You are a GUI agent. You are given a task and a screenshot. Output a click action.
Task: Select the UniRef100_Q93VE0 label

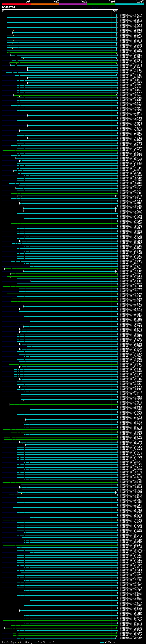(131, 276)
